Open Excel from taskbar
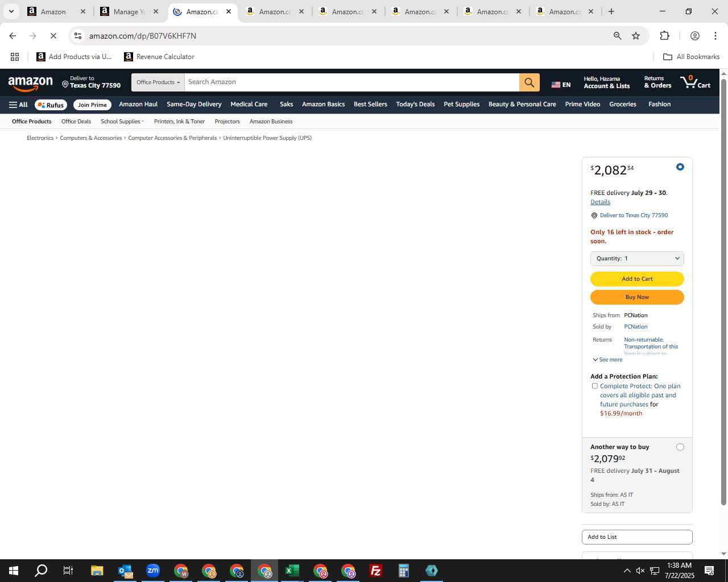The height and width of the screenshot is (582, 728). pos(292,571)
